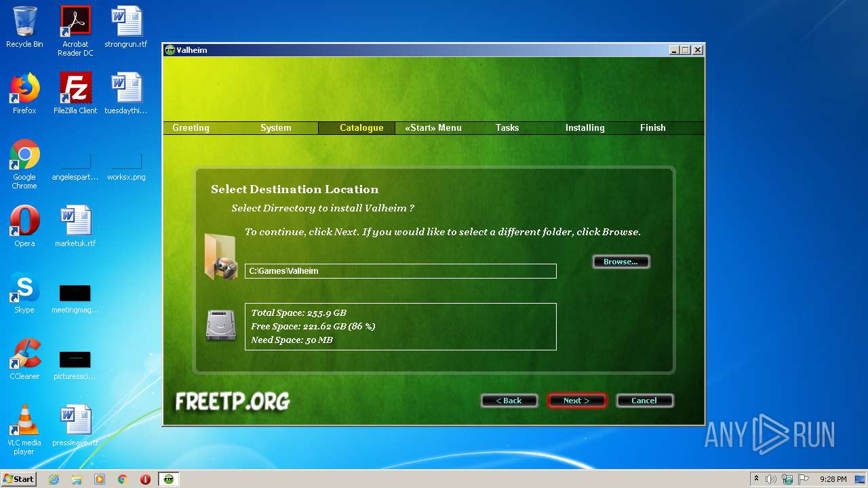The image size is (868, 488).
Task: Go to «Start» Menu step tab
Action: [x=433, y=127]
